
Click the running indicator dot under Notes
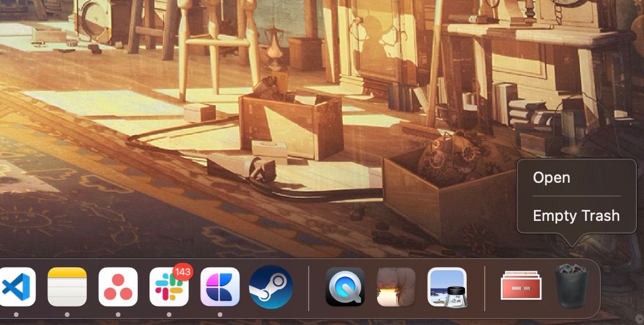[x=67, y=315]
